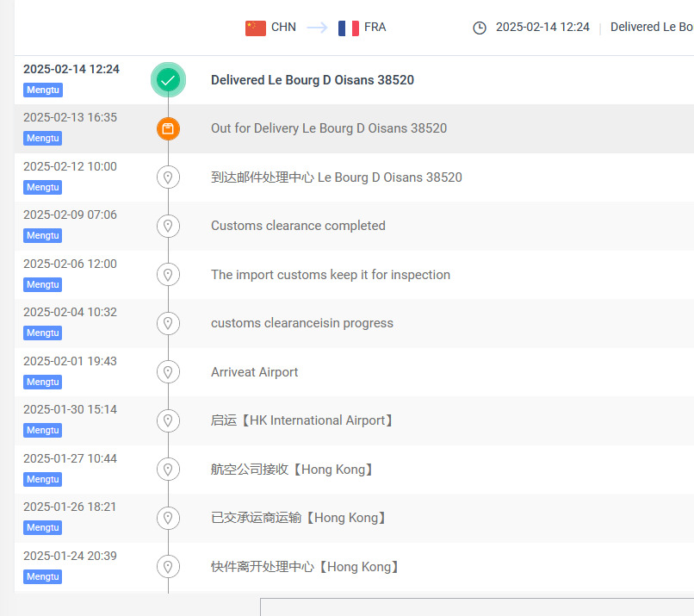Click the CHN origin country label
This screenshot has height=616, width=694.
pyautogui.click(x=283, y=28)
